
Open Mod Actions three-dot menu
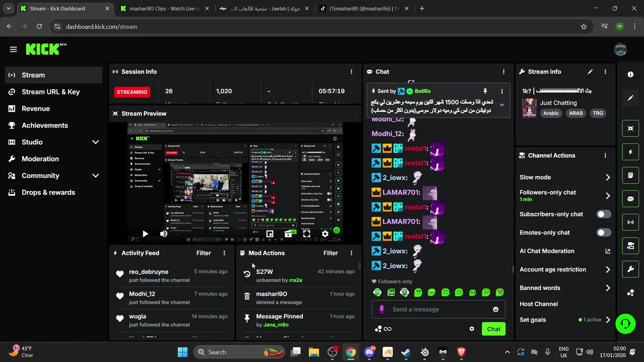click(351, 253)
